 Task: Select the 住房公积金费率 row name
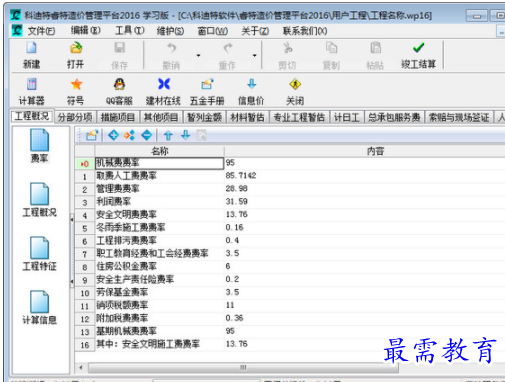point(126,266)
